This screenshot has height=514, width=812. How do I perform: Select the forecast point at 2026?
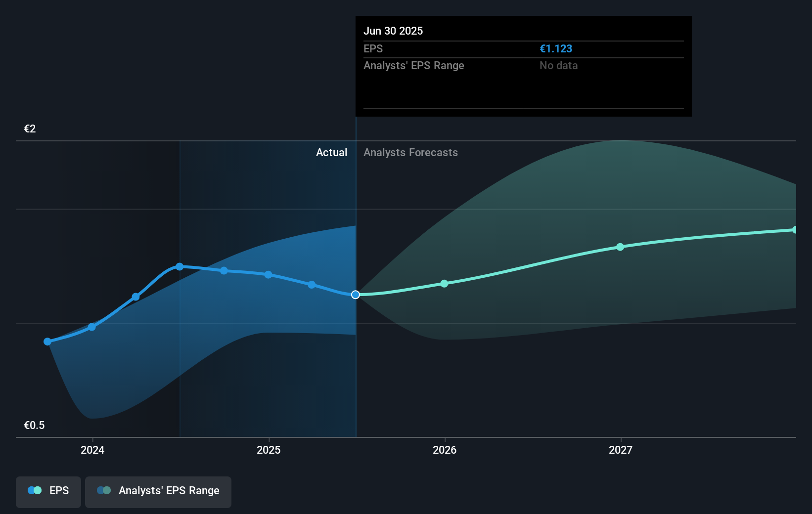click(x=444, y=283)
